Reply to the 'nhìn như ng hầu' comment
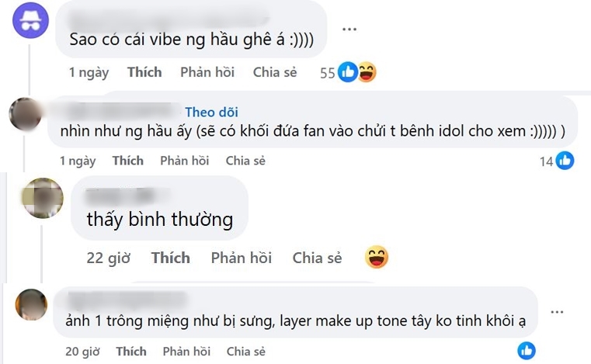The image size is (591, 364). (x=185, y=161)
